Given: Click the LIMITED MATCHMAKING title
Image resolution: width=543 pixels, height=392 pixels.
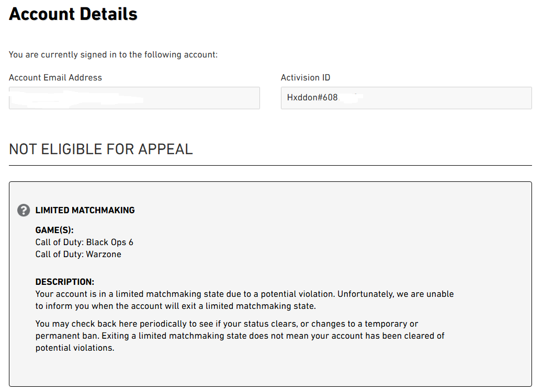Looking at the screenshot, I should point(85,210).
